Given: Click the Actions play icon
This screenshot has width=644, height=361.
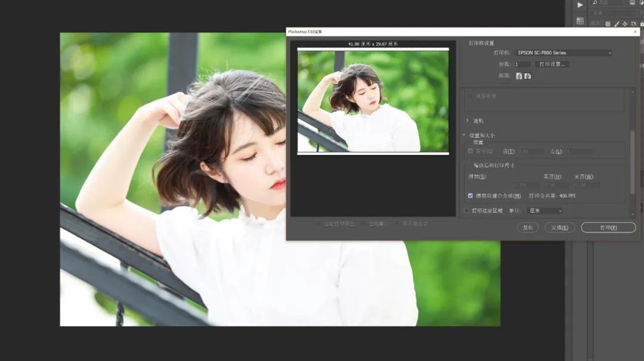Looking at the screenshot, I should point(580,5).
